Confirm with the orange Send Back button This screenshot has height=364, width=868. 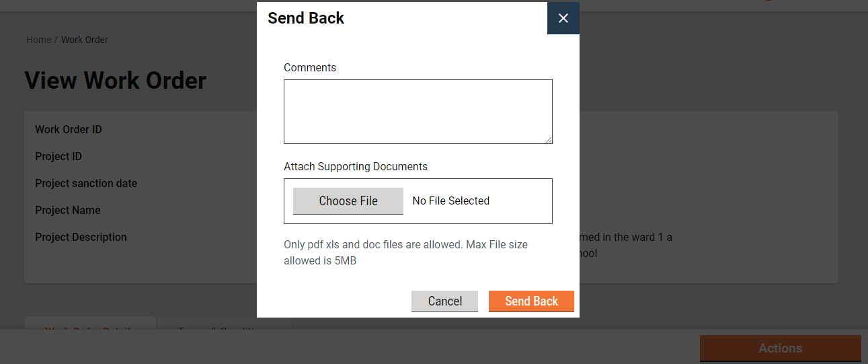531,301
